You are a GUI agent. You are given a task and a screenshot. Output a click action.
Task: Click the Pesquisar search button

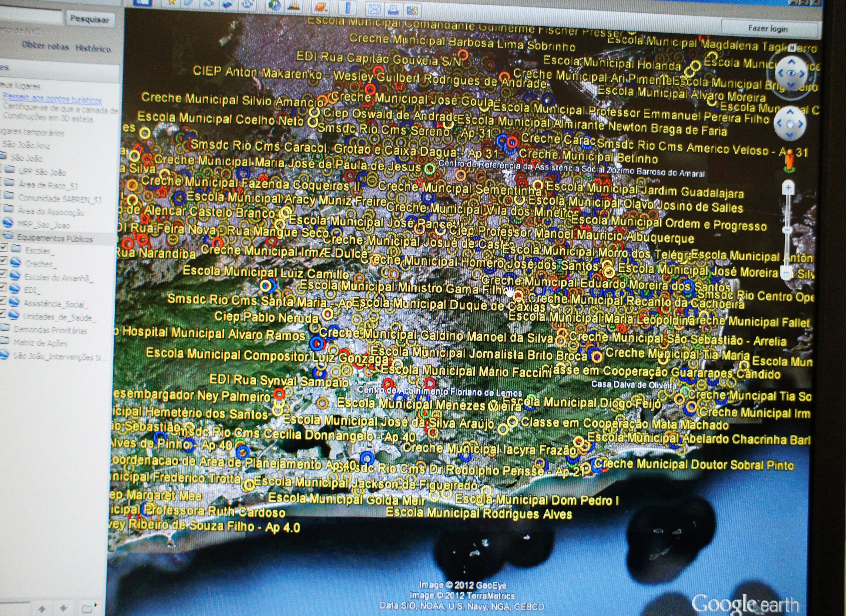click(90, 19)
